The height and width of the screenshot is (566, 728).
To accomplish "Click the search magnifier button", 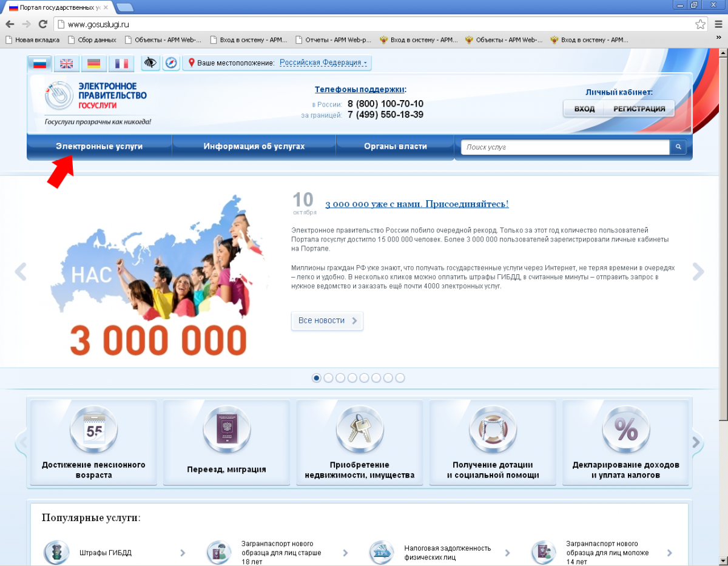I will (x=678, y=147).
